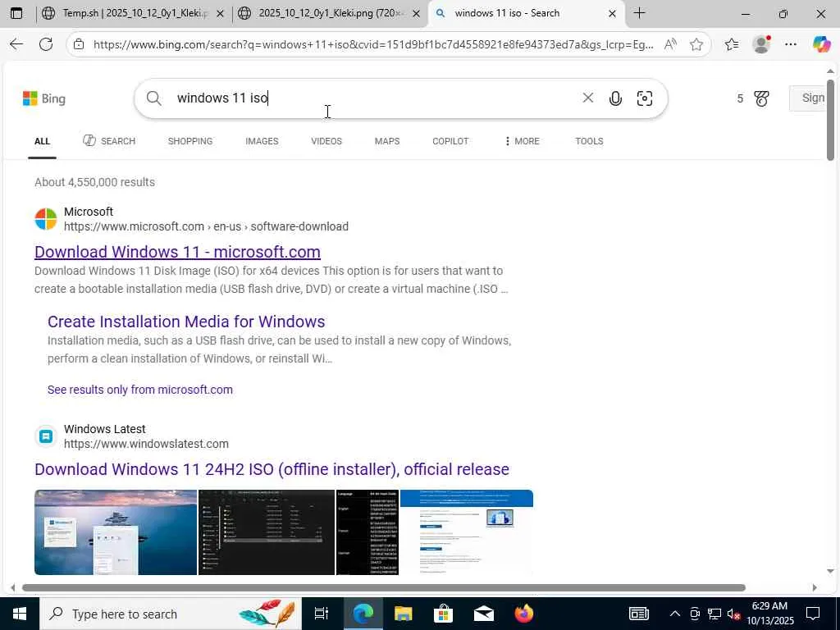The image size is (840, 630).
Task: Open Task View on the taskbar
Action: pos(322,614)
